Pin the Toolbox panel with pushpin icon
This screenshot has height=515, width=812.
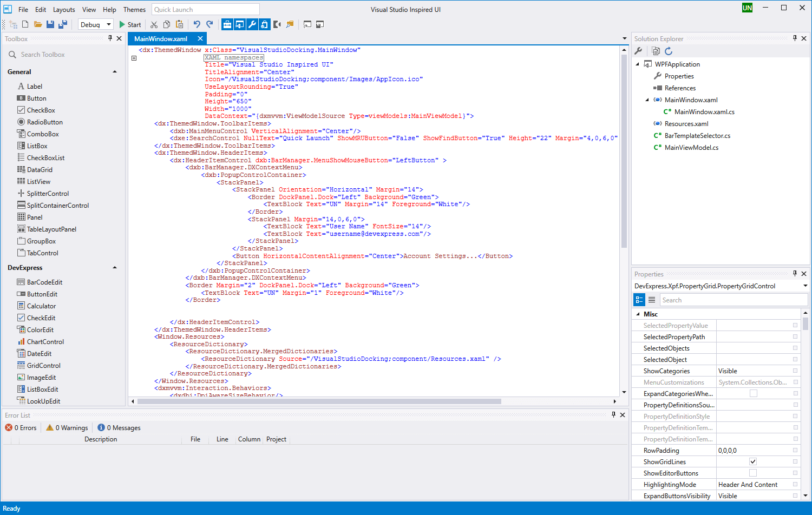point(110,38)
